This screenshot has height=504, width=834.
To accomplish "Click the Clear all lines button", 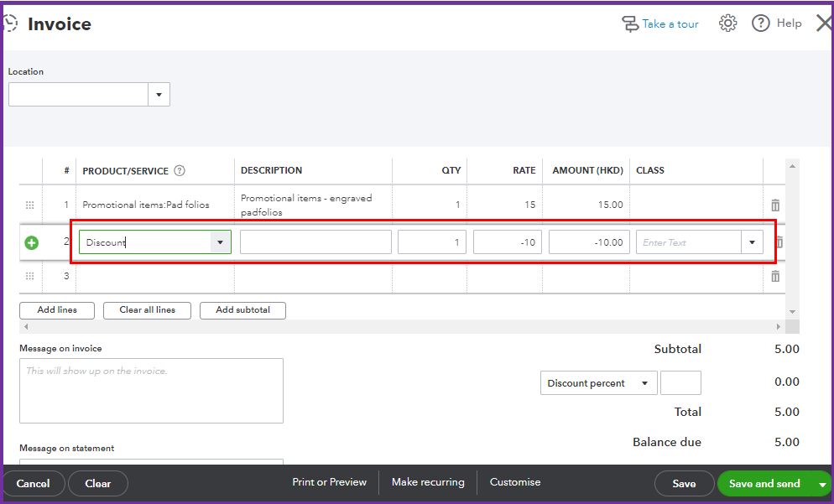I will point(148,310).
